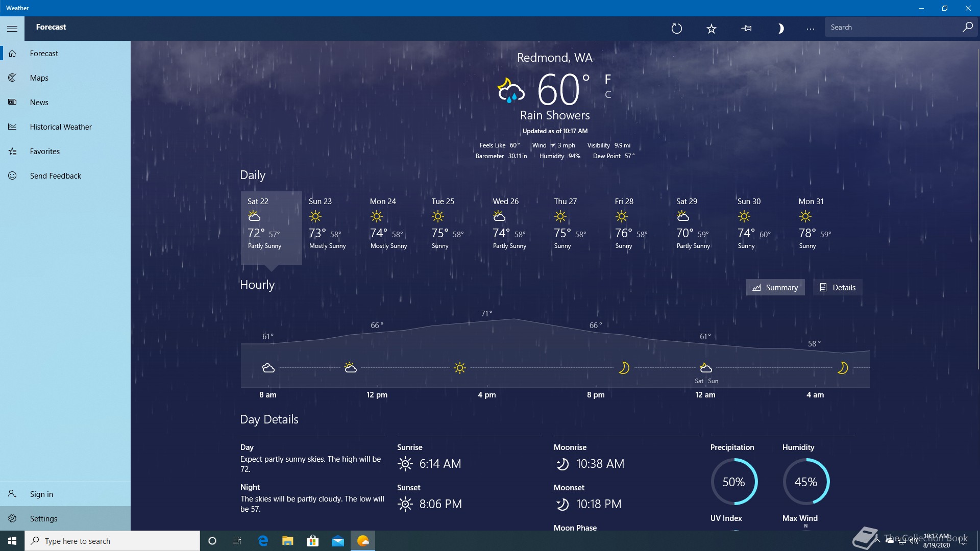Switch temperature unit to Fahrenheit
The image size is (980, 551).
pyautogui.click(x=607, y=79)
